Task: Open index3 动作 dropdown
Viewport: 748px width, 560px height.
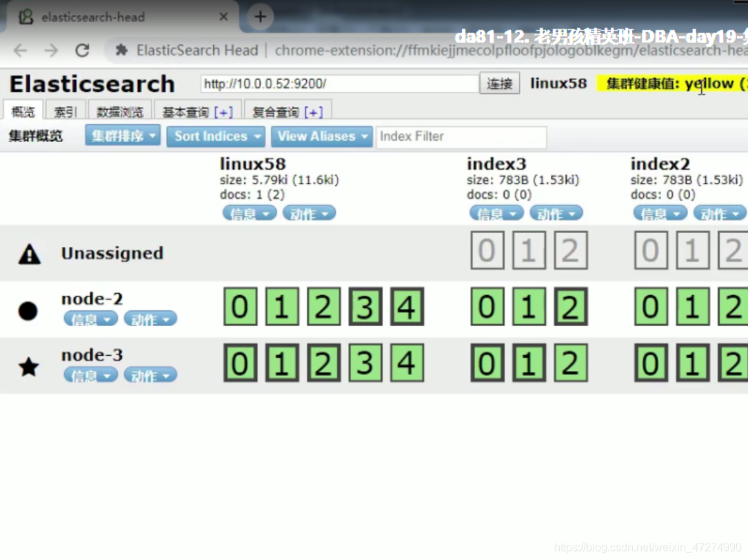Action: [556, 213]
